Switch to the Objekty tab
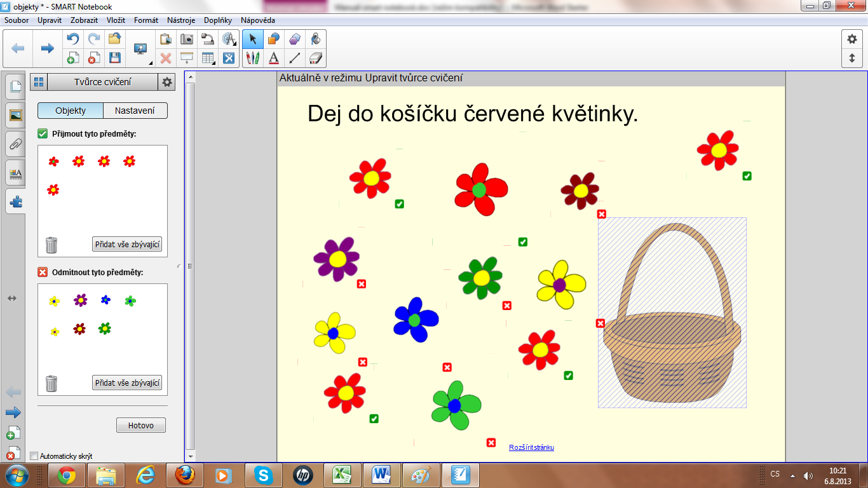The width and height of the screenshot is (868, 488). 71,111
